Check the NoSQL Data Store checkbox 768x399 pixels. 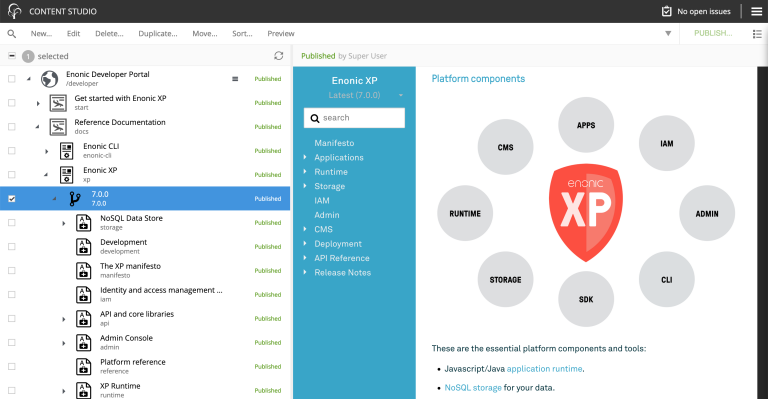coord(12,223)
